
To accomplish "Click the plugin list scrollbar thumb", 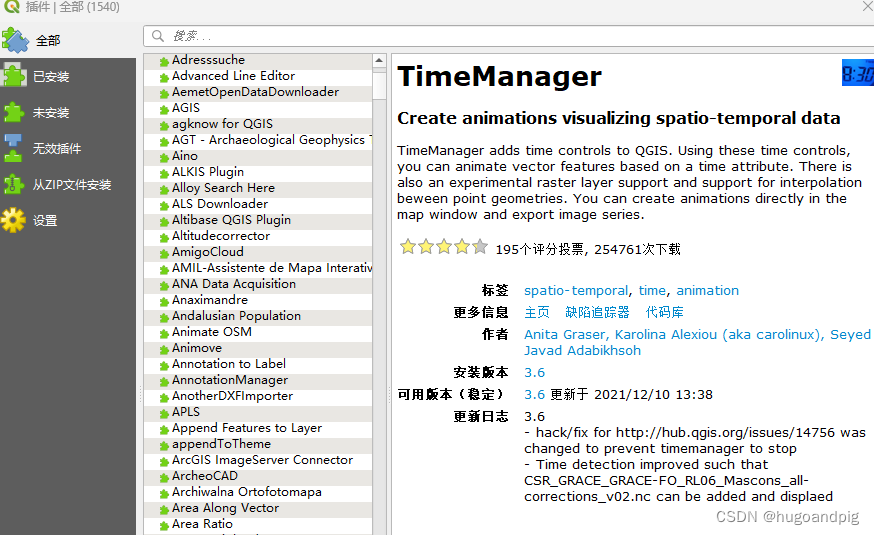I will click(379, 84).
